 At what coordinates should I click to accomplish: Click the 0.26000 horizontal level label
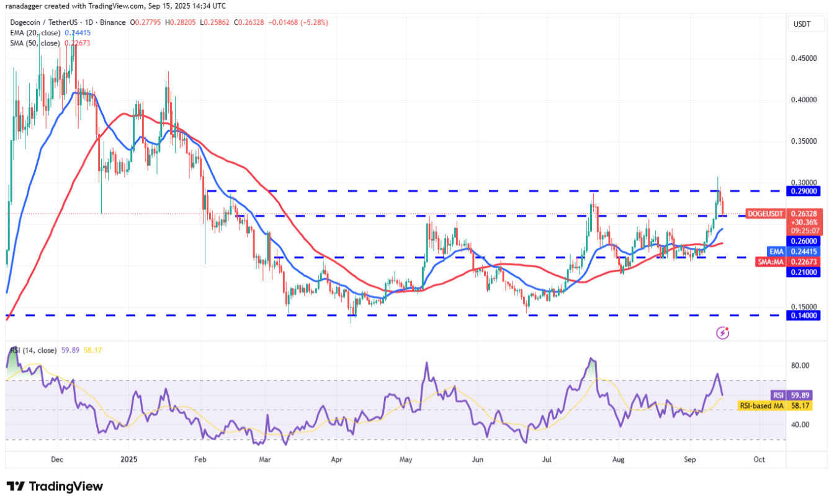pyautogui.click(x=805, y=241)
